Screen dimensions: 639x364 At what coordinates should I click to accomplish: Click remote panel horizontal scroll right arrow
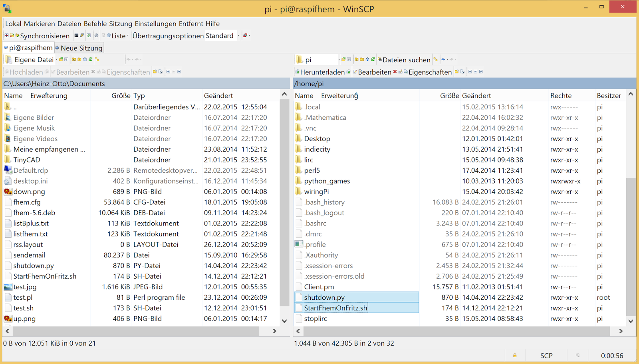621,331
